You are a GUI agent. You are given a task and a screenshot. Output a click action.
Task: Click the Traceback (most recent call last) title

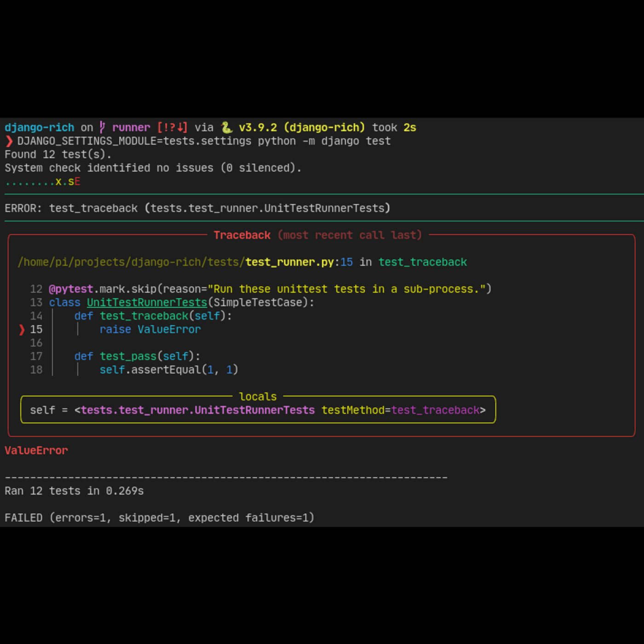pos(318,235)
